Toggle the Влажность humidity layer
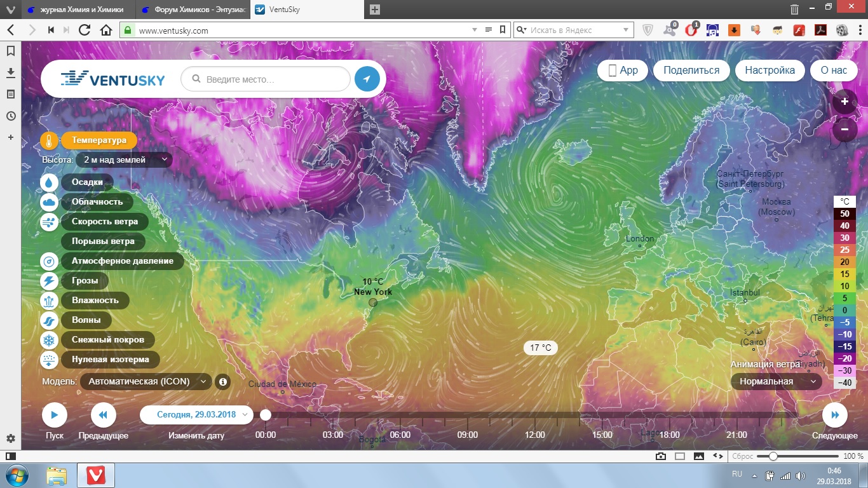Screen dimensions: 868x488 (95, 301)
